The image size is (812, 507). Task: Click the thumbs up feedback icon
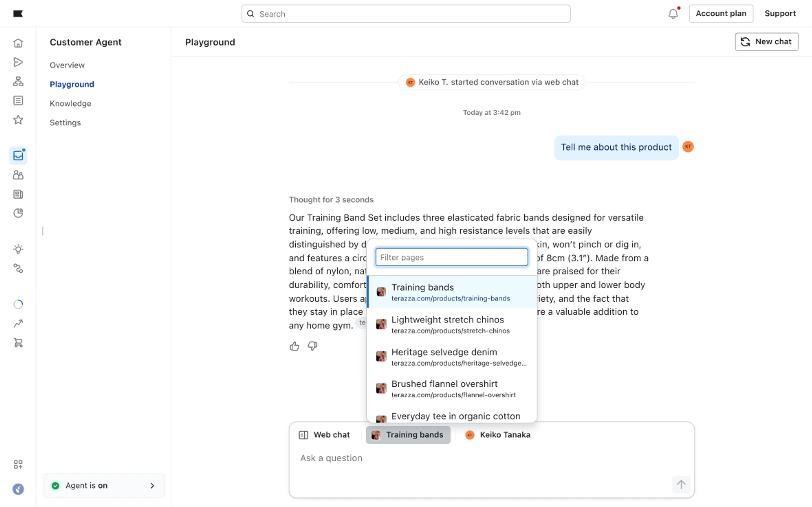(294, 346)
